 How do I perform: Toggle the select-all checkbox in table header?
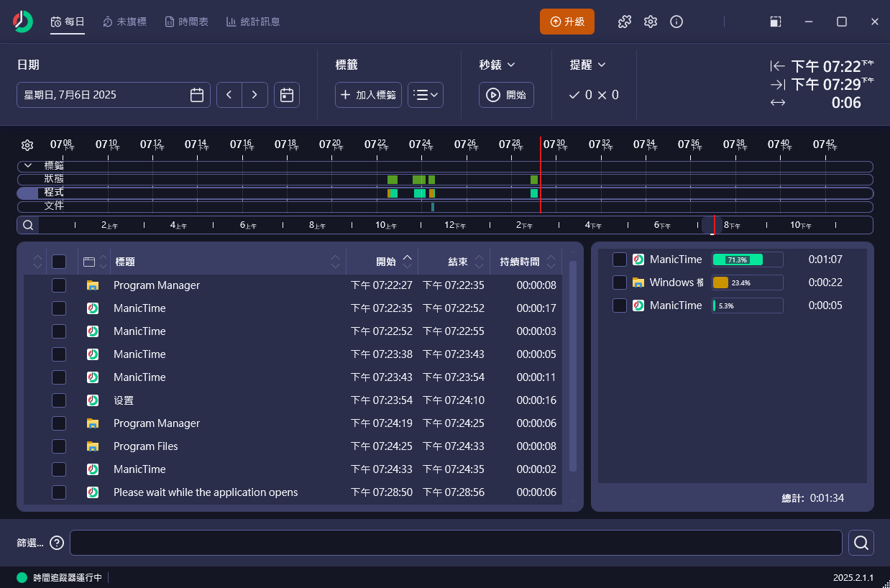coord(59,262)
